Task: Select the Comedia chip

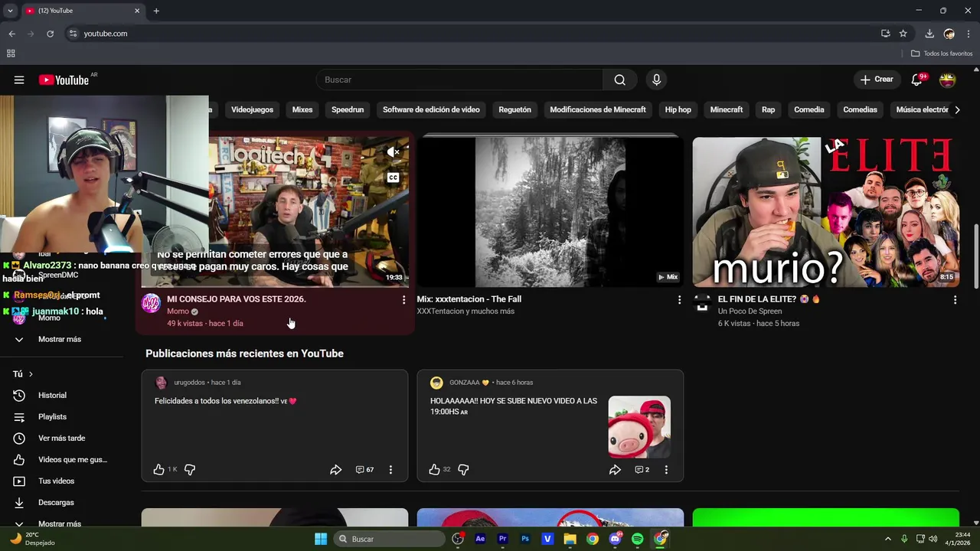Action: (809, 109)
